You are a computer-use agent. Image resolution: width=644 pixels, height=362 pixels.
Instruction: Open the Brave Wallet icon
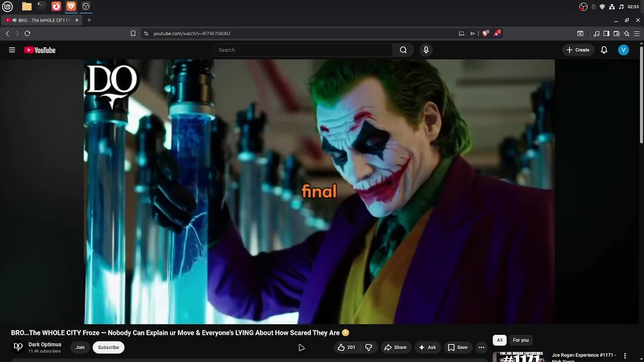(x=616, y=33)
